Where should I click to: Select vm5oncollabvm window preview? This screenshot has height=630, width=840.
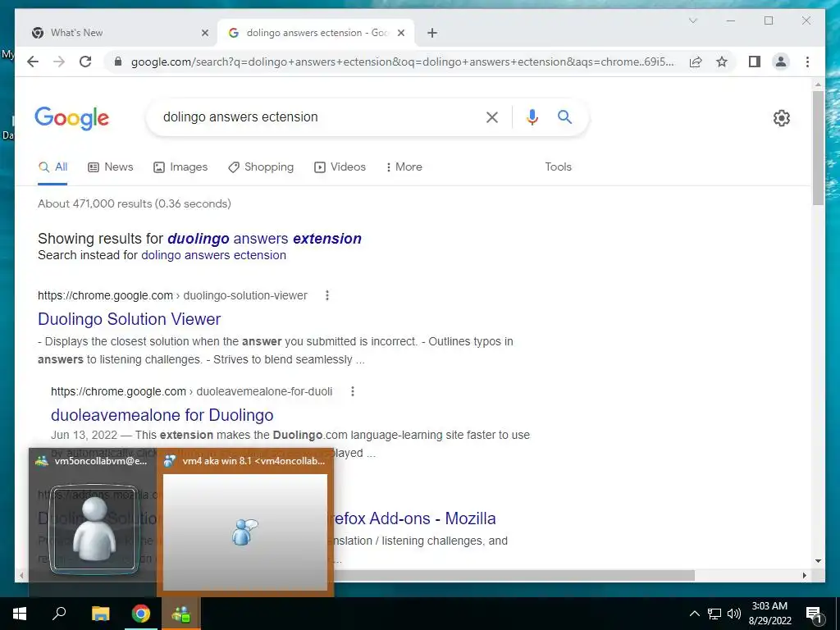point(93,522)
